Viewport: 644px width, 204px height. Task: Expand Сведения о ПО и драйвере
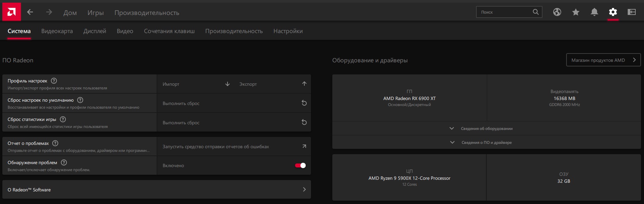click(x=486, y=143)
